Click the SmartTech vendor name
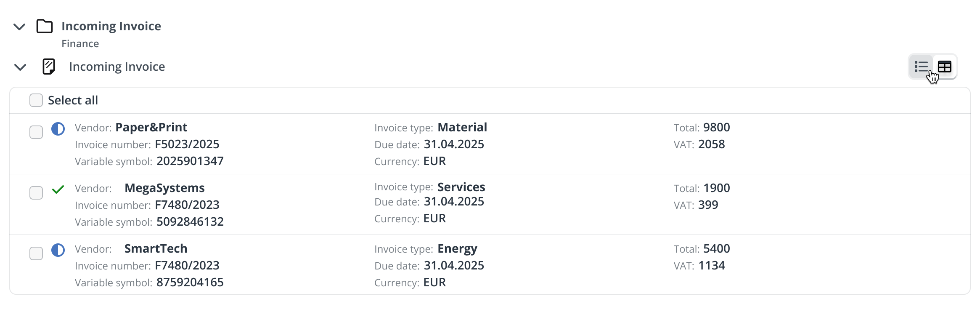Image resolution: width=980 pixels, height=320 pixels. 156,248
